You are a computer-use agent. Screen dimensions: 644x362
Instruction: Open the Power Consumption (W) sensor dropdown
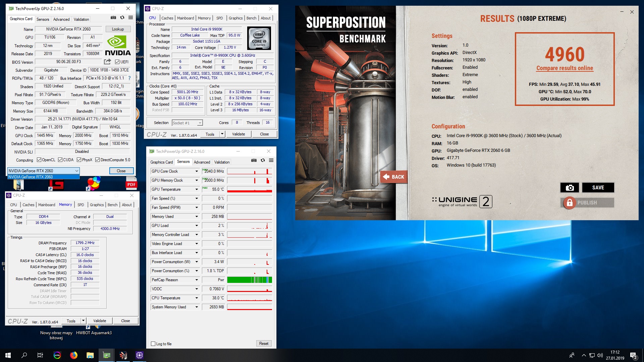(197, 262)
